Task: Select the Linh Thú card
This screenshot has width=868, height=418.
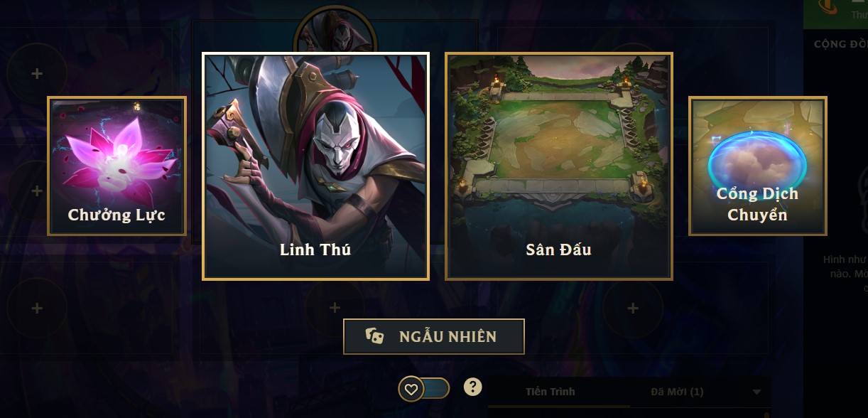Action: click(x=315, y=166)
